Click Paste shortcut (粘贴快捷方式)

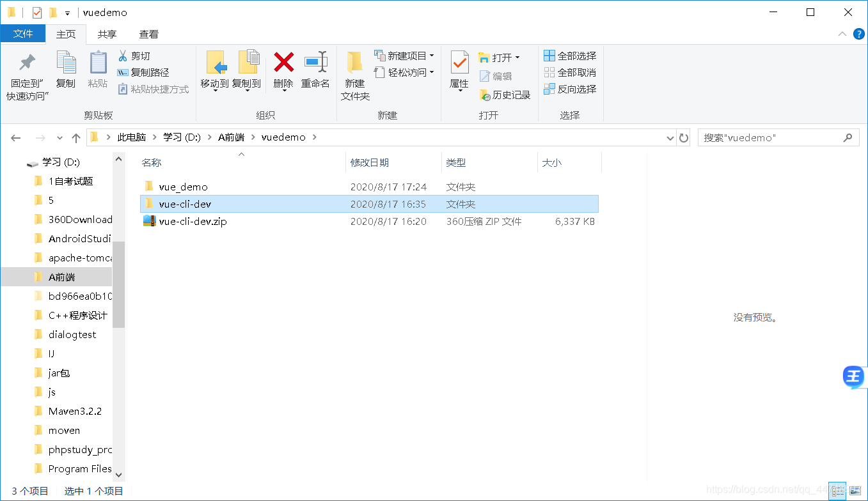154,89
